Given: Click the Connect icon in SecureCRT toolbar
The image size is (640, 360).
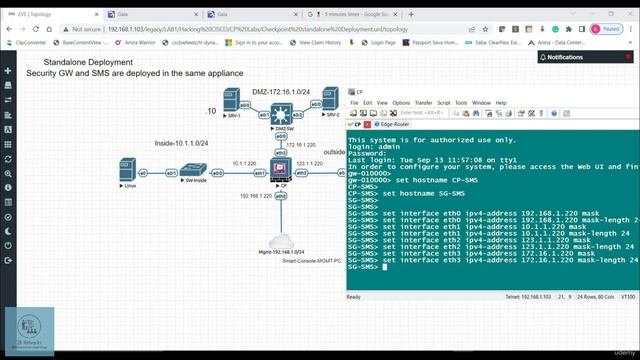Looking at the screenshot, I should tap(353, 113).
